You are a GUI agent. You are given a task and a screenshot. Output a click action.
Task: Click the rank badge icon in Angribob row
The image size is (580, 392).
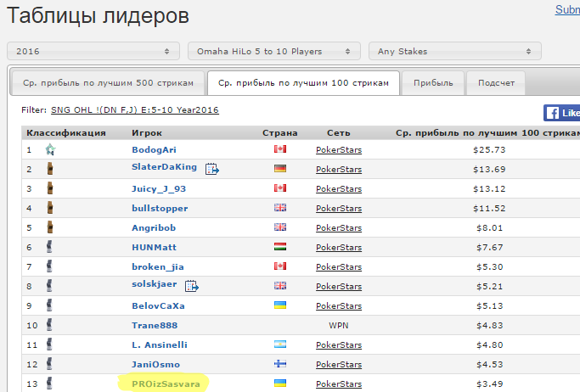[x=50, y=227]
